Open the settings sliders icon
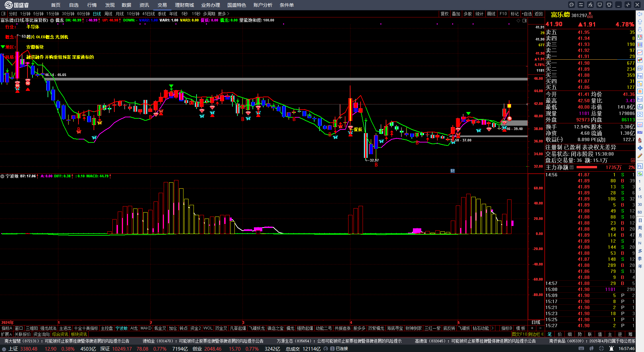This screenshot has height=352, width=644. (x=581, y=5)
